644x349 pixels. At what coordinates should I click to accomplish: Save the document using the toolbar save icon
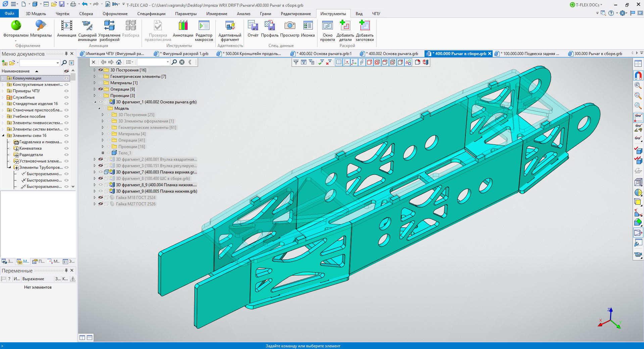62,4
